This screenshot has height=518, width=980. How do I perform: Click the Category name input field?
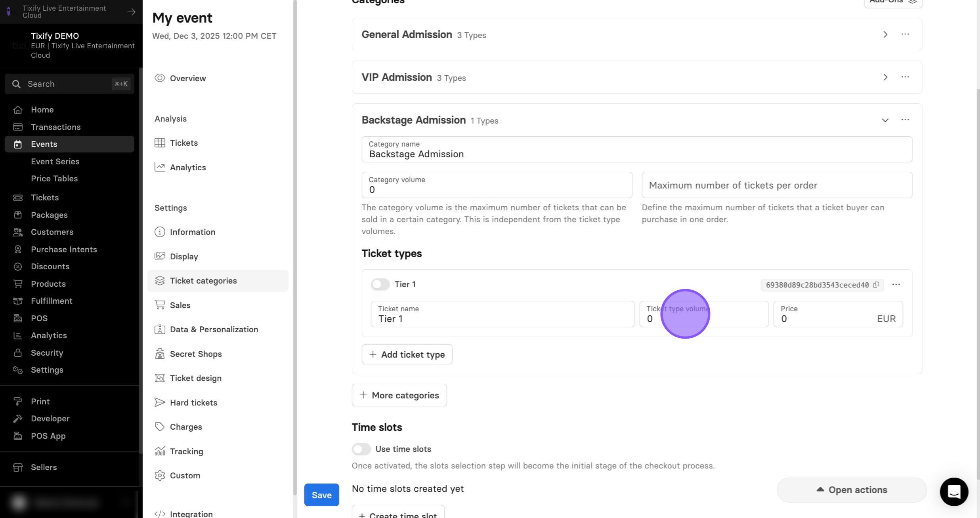click(x=637, y=149)
